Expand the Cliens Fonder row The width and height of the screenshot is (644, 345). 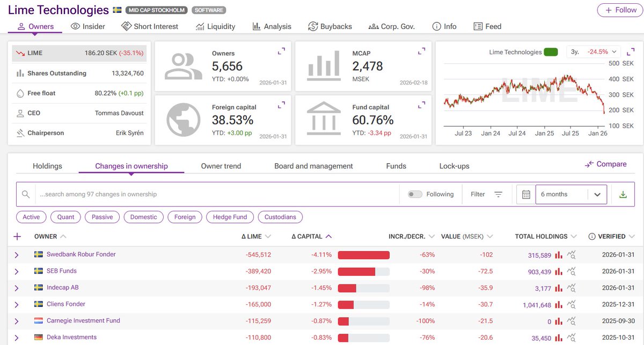(16, 305)
